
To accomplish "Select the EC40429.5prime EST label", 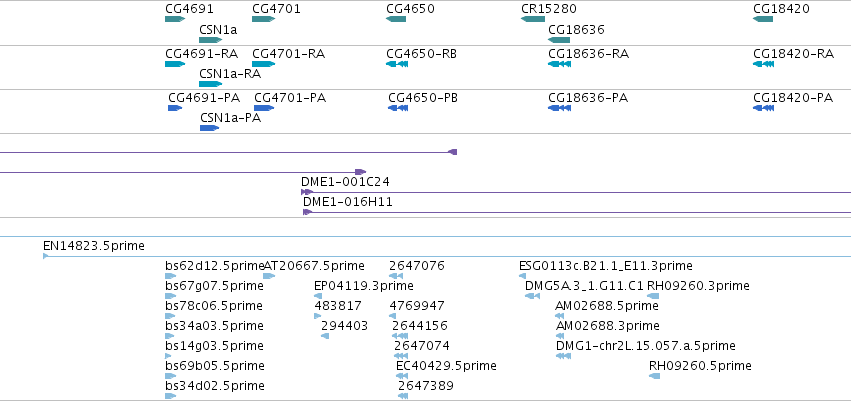I will pyautogui.click(x=446, y=366).
